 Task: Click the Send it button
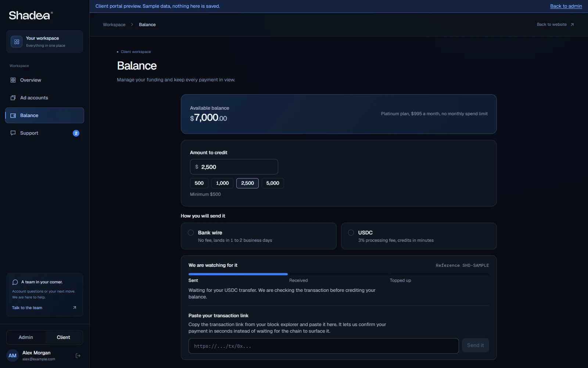476,346
